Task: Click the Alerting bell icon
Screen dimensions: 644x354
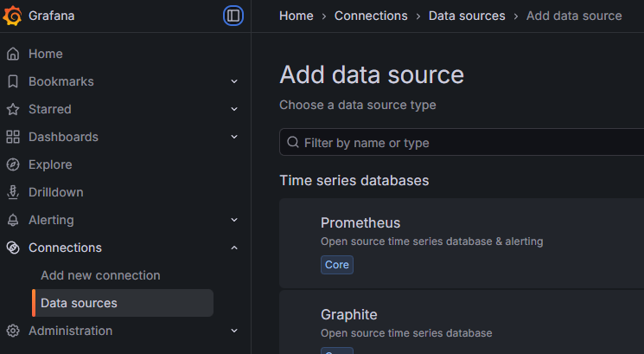Action: (13, 220)
